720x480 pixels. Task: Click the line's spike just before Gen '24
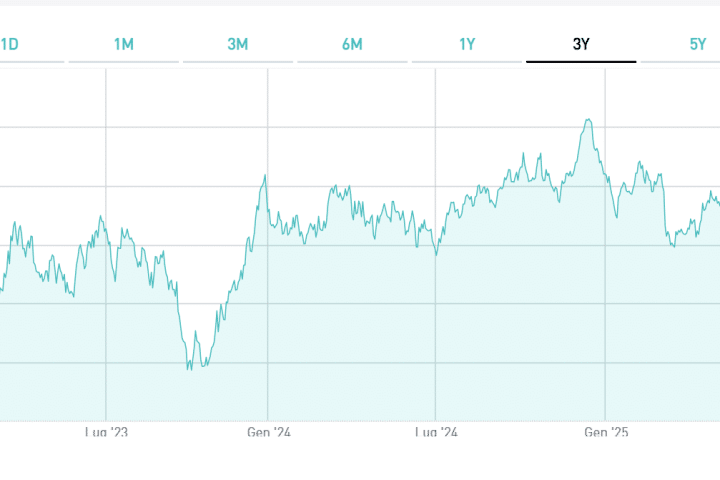point(264,177)
